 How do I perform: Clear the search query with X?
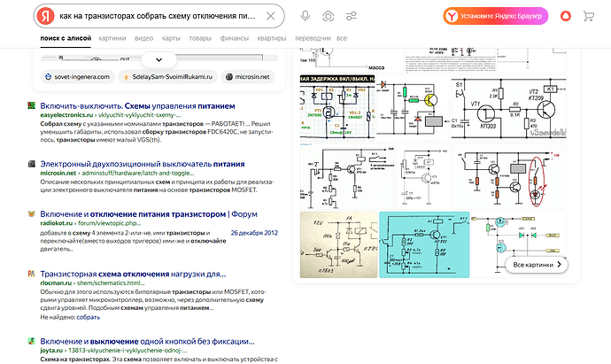coord(271,17)
